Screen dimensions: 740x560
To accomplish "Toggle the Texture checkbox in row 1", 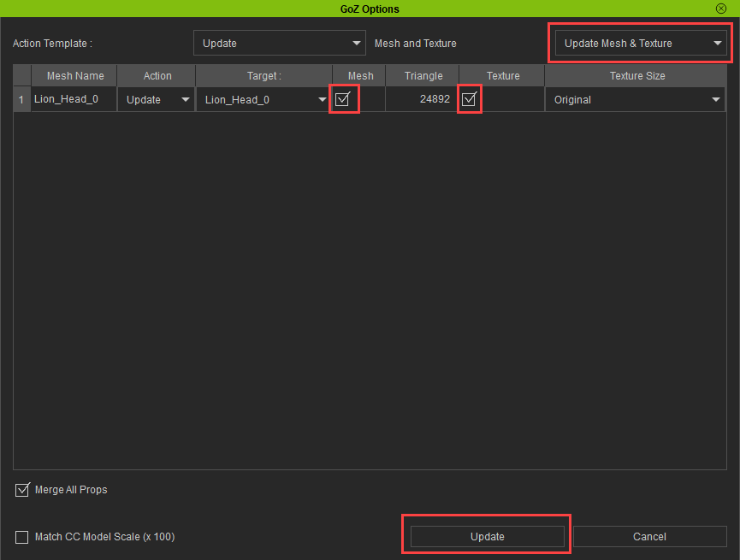I will point(469,99).
